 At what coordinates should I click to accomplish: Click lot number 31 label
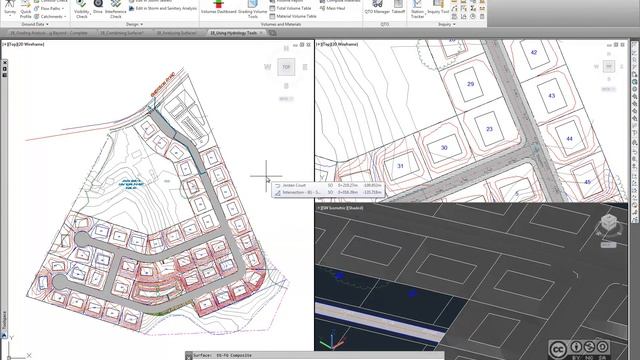(x=400, y=166)
